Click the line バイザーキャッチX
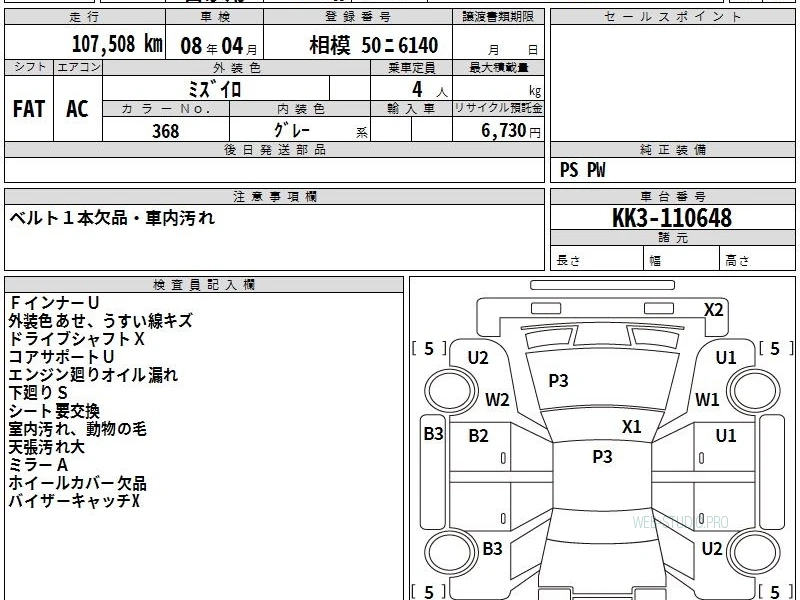Viewport: 800px width, 600px height. 74,501
